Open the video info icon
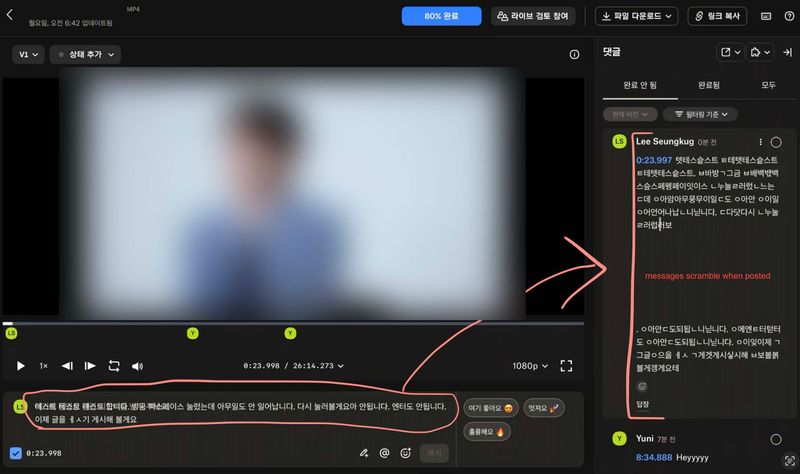 [574, 55]
